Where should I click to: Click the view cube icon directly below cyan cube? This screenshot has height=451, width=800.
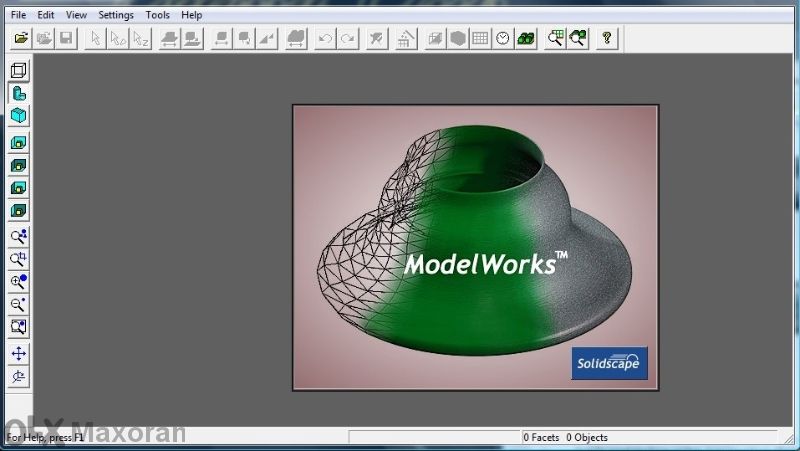coord(18,142)
